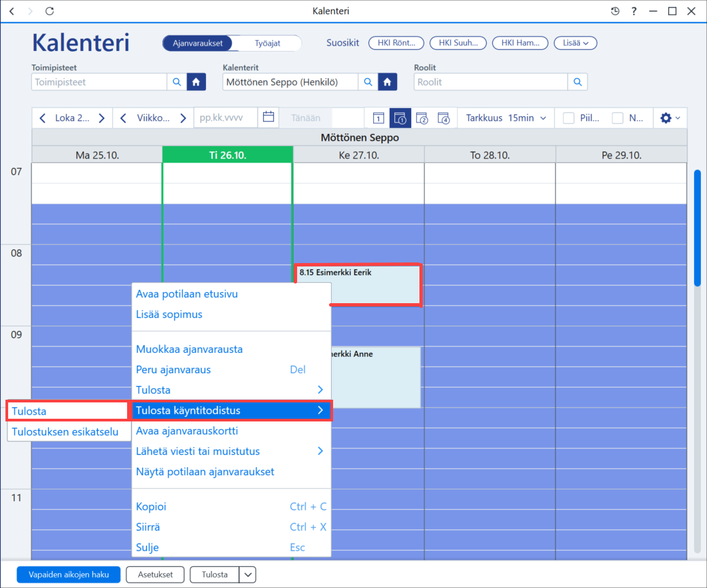Viewport: 707px width, 588px height.
Task: Click the Roolit search magnifier icon
Action: (x=578, y=82)
